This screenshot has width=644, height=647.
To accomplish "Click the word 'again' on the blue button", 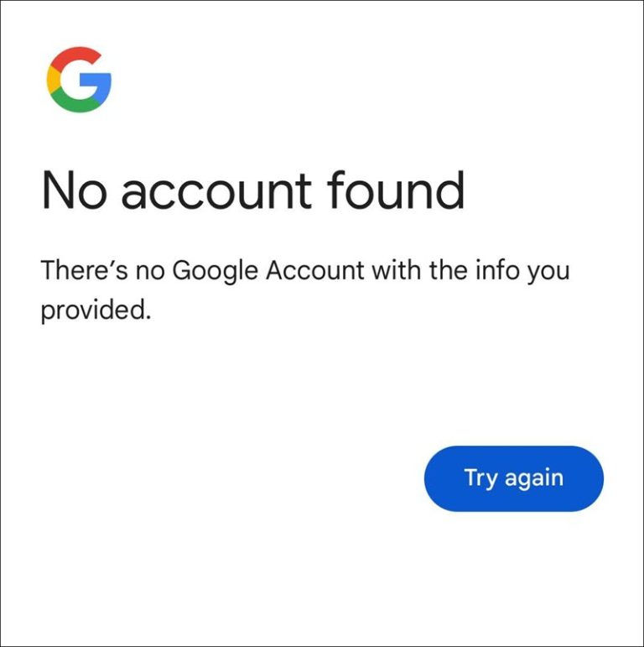I will (534, 479).
